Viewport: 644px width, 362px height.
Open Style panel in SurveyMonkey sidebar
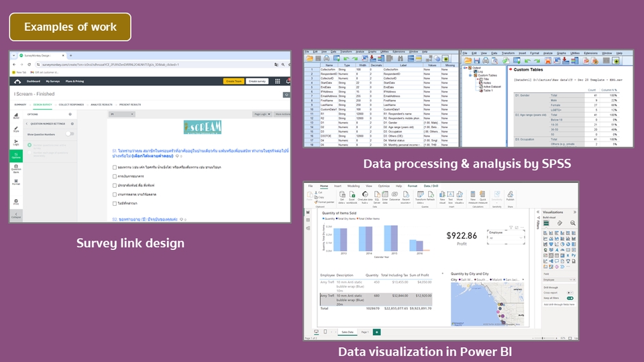click(x=16, y=129)
